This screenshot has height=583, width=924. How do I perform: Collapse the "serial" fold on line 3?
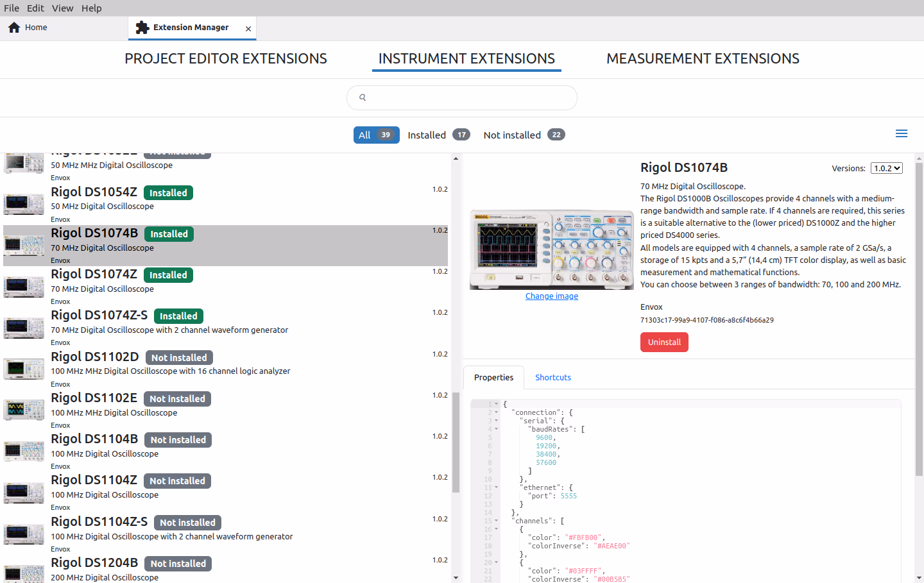[496, 421]
